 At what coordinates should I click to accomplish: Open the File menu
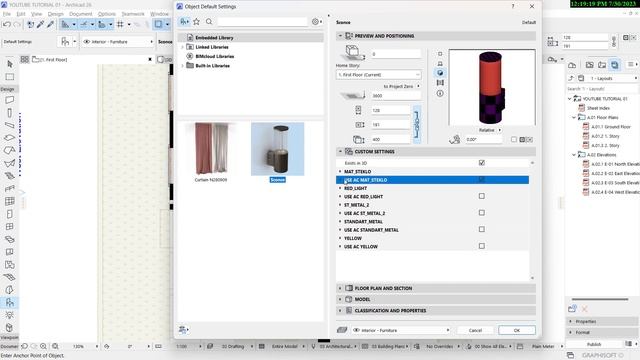[x=7, y=14]
